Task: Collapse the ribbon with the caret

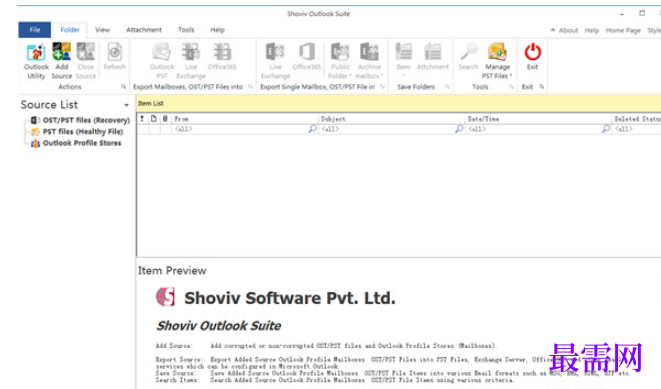Action: (x=553, y=30)
